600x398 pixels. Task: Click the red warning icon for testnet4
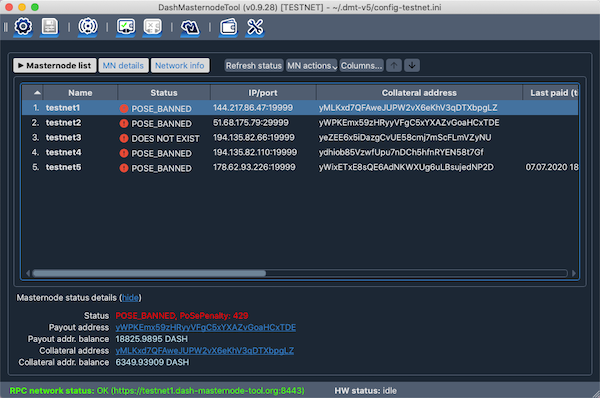click(x=124, y=153)
